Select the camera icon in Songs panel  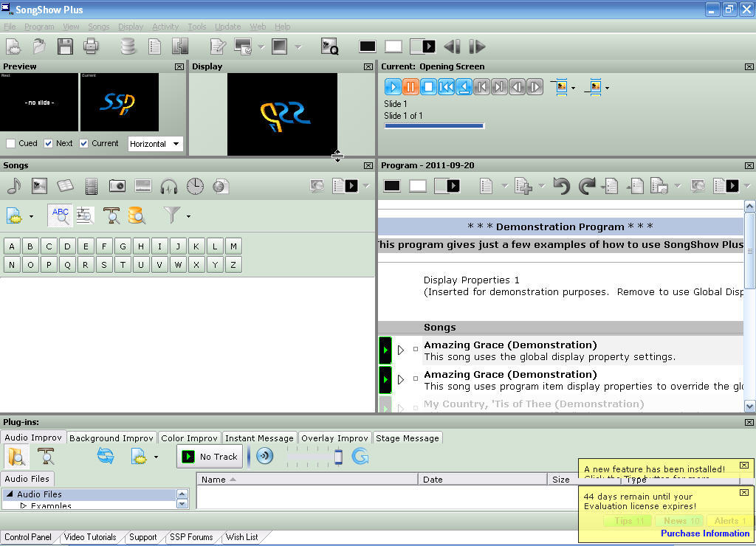tap(117, 186)
